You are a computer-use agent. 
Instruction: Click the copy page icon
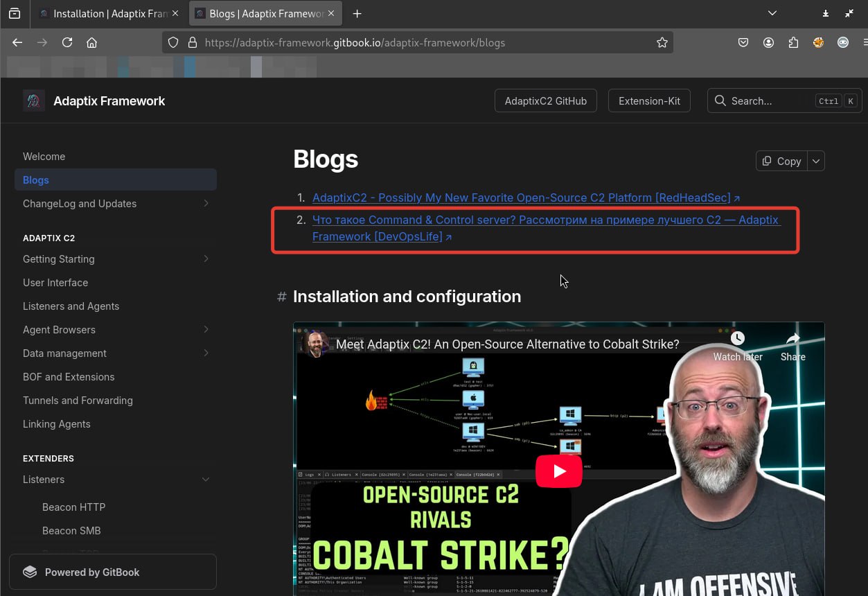tap(767, 161)
